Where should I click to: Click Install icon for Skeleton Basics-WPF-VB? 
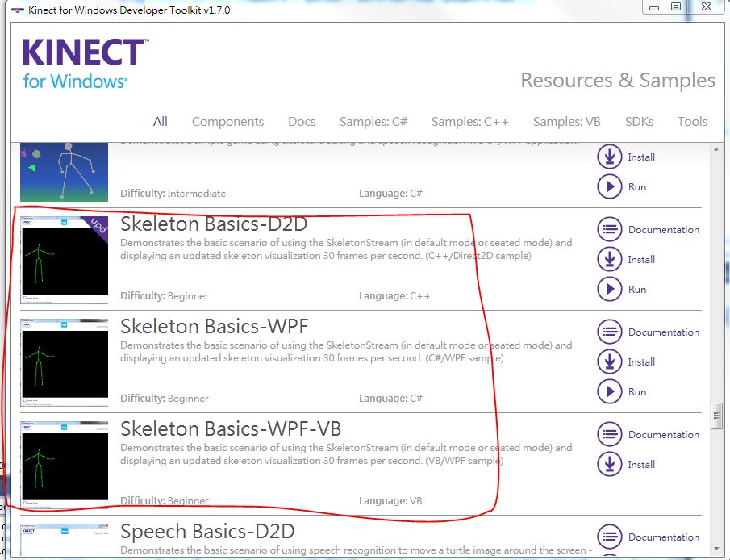pyautogui.click(x=610, y=464)
